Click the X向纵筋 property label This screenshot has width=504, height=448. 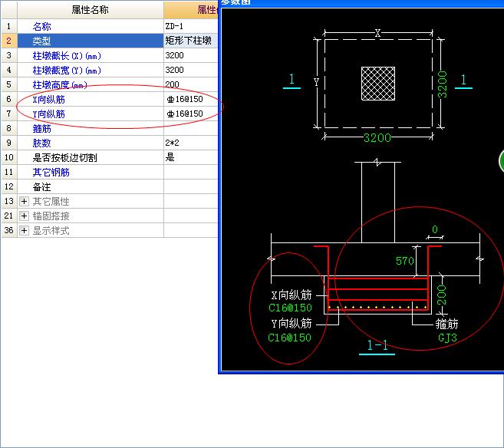point(48,99)
